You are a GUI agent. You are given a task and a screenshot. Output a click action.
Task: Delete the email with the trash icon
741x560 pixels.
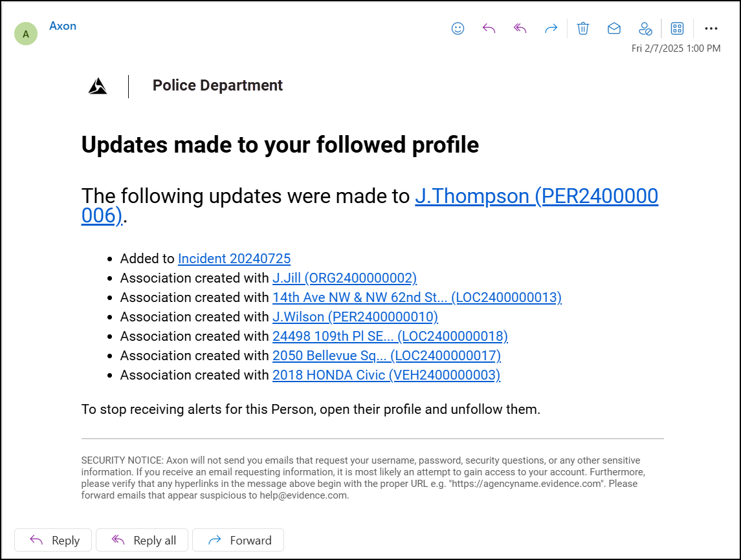[x=582, y=28]
